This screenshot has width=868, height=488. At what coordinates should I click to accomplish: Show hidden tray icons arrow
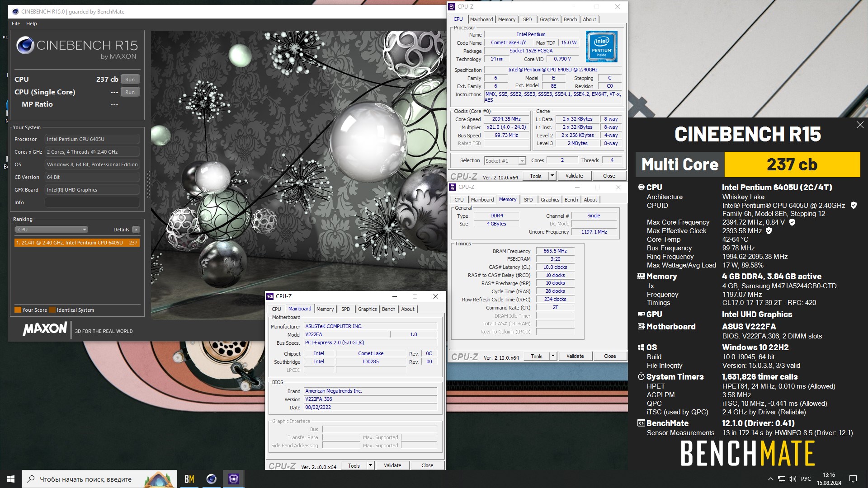pos(770,479)
